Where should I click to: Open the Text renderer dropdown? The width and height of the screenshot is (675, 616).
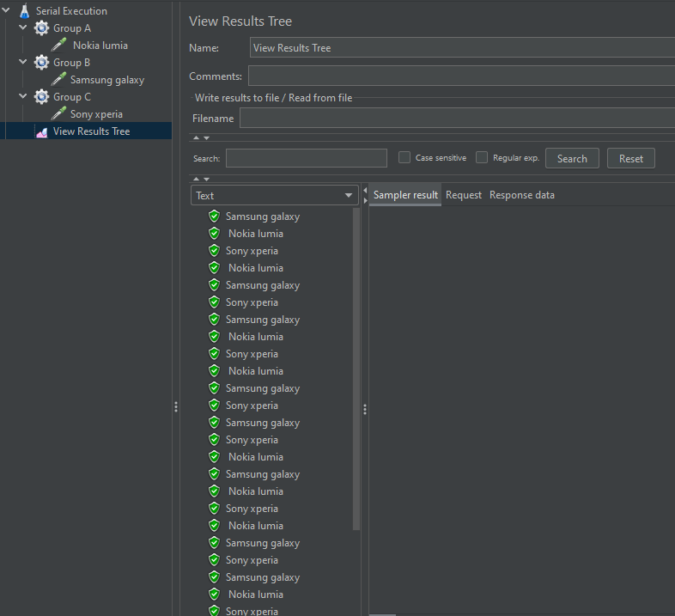coord(274,196)
